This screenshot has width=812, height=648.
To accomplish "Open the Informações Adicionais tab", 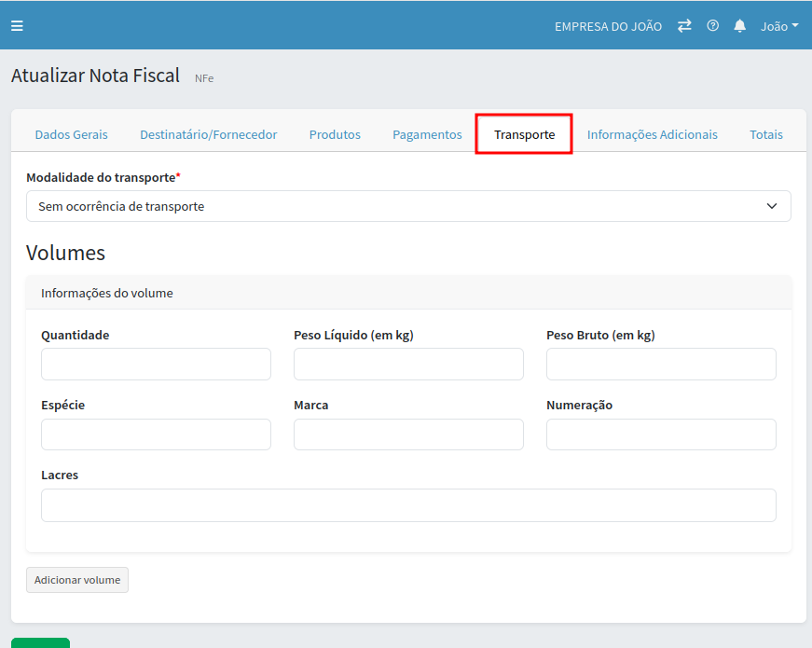I will click(653, 134).
